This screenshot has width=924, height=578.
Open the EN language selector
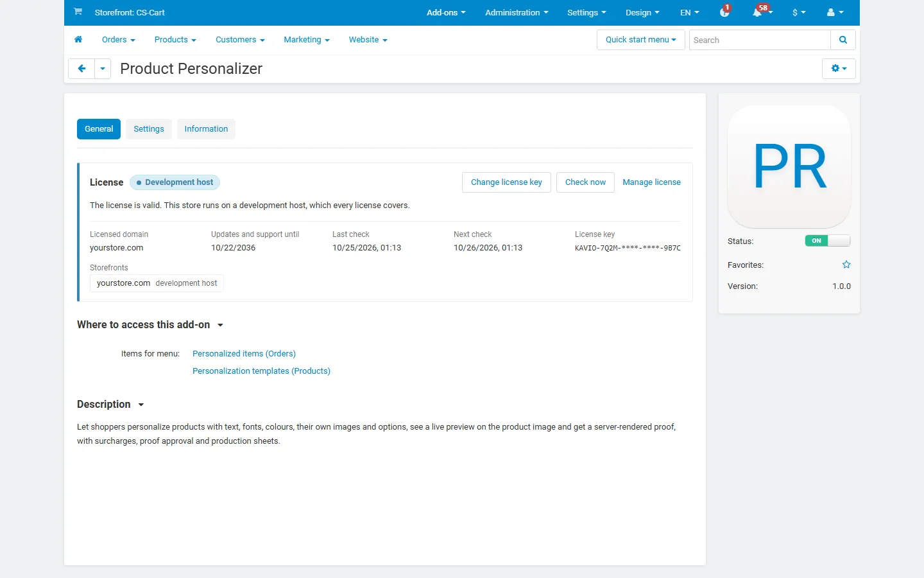click(x=690, y=12)
